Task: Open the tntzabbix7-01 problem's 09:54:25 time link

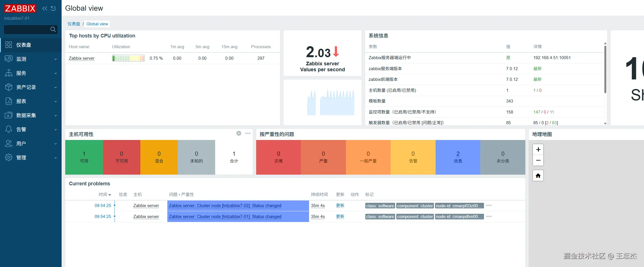Action: pyautogui.click(x=103, y=217)
